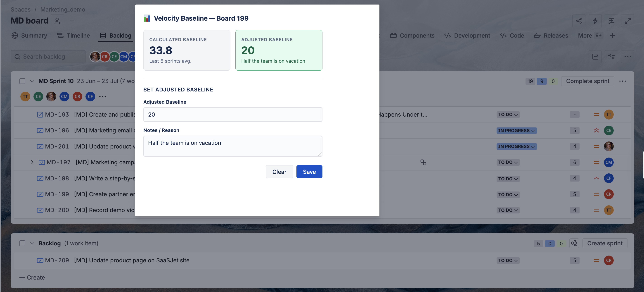Click the CR assignee avatar on MD-209
The image size is (644, 292).
pyautogui.click(x=609, y=261)
